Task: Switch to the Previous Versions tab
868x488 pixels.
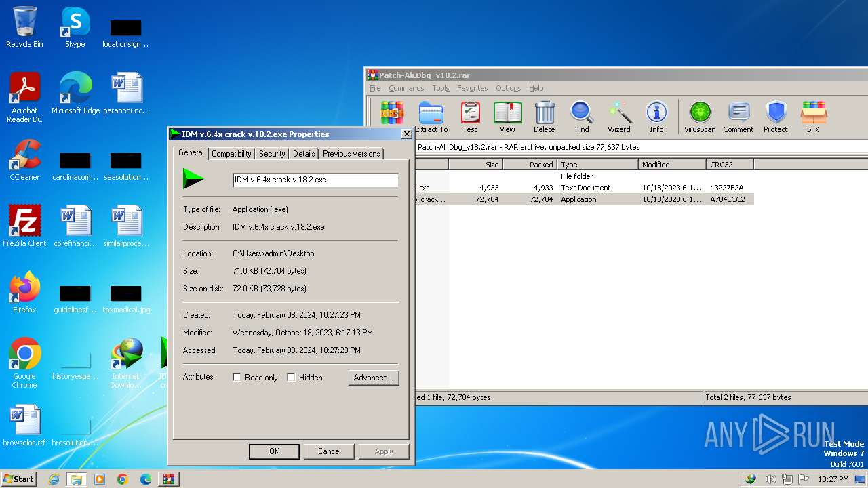Action: [x=351, y=154]
